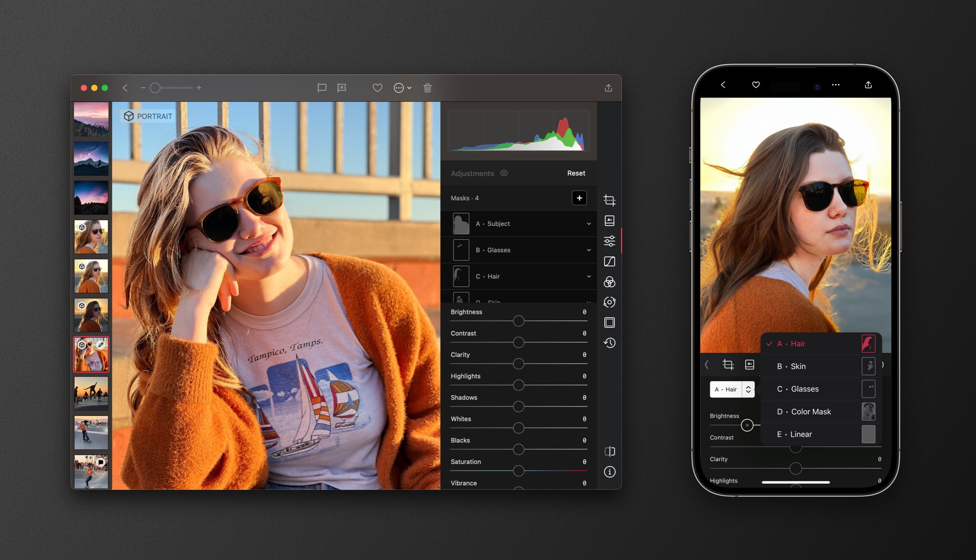
Task: Click the share/export icon in toolbar
Action: tap(608, 88)
